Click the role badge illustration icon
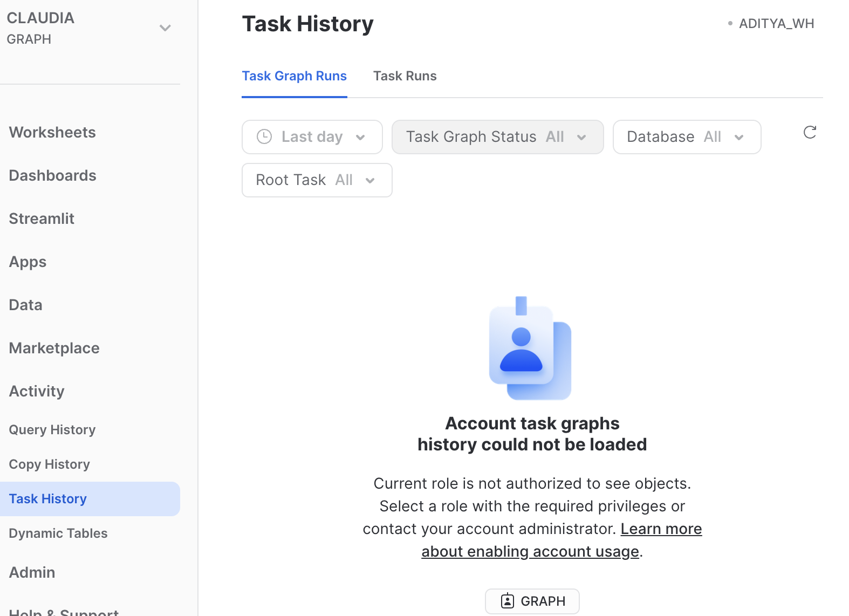 click(x=530, y=348)
